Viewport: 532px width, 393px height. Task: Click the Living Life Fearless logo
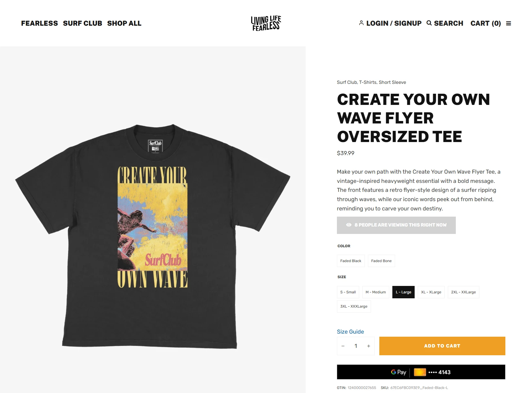pyautogui.click(x=266, y=23)
